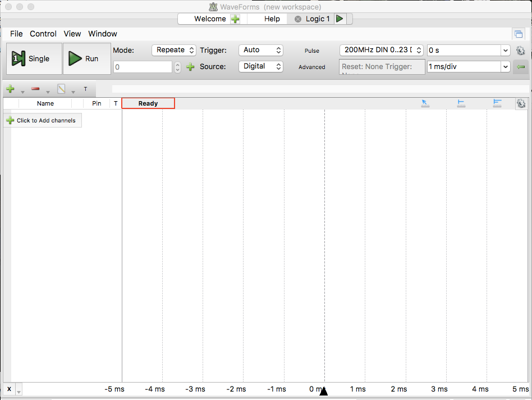
Task: Open the acquisition settings gear icon
Action: (x=520, y=51)
